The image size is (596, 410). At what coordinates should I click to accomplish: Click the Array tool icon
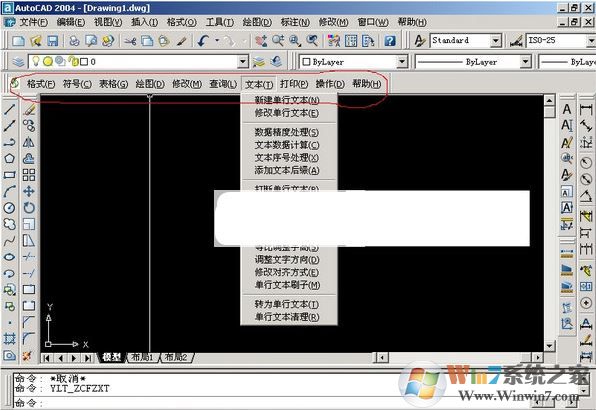[29, 175]
